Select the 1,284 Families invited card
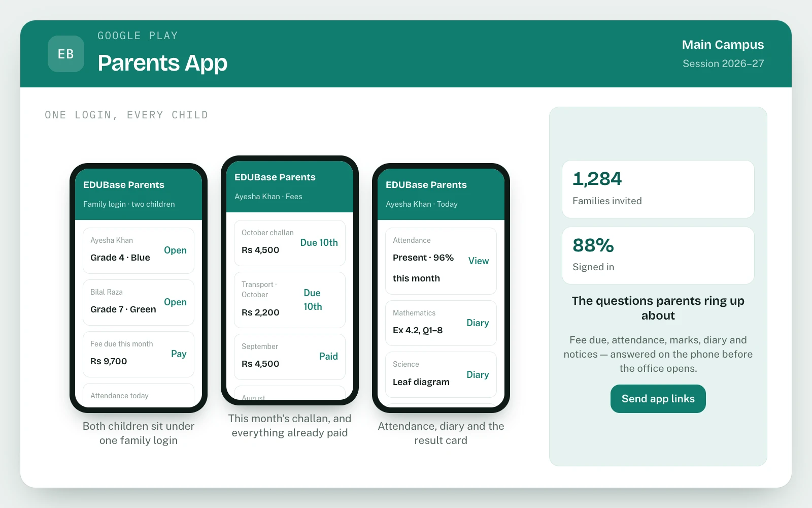 [658, 189]
